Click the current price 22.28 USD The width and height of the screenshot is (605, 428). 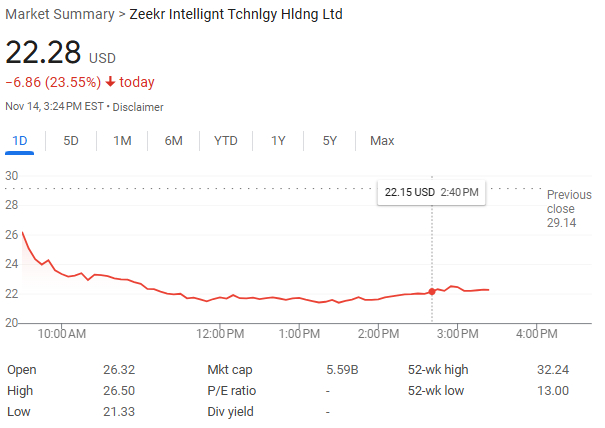pyautogui.click(x=43, y=53)
